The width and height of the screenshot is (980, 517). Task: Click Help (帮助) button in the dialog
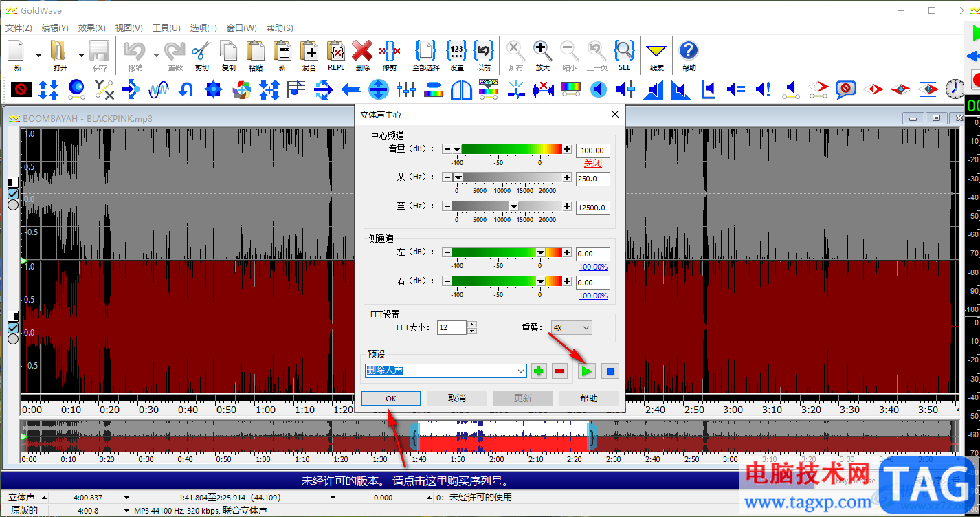589,398
